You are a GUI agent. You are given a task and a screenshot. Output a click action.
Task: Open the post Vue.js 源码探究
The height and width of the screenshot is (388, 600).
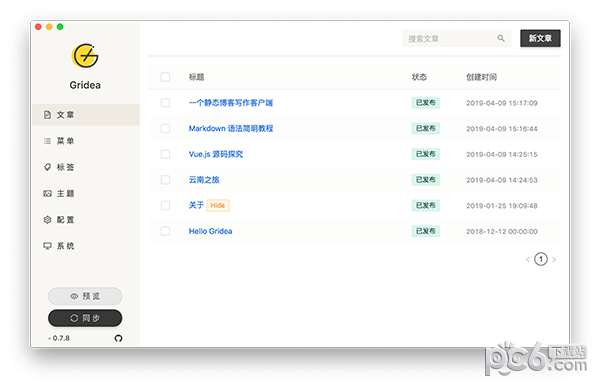tap(216, 154)
